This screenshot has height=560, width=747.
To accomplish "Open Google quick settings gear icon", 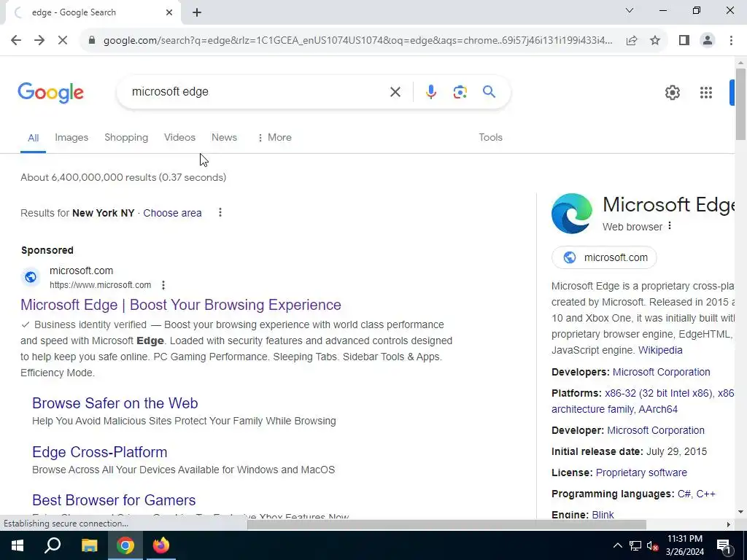I will tap(672, 93).
